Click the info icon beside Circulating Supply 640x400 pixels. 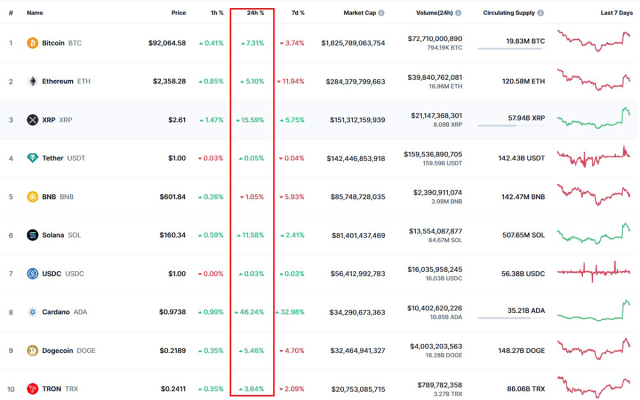tap(541, 13)
